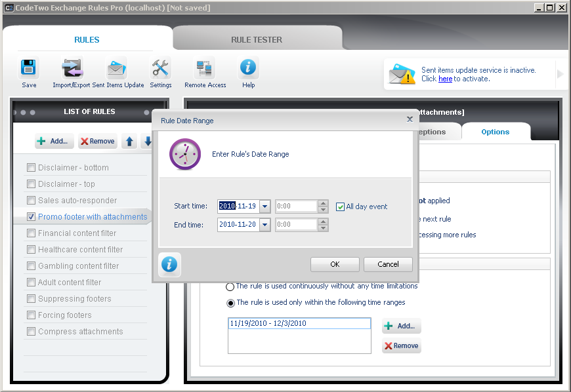Viewport: 571px width, 392px height.
Task: Uncheck Promo footer with attachments rule
Action: 31,217
